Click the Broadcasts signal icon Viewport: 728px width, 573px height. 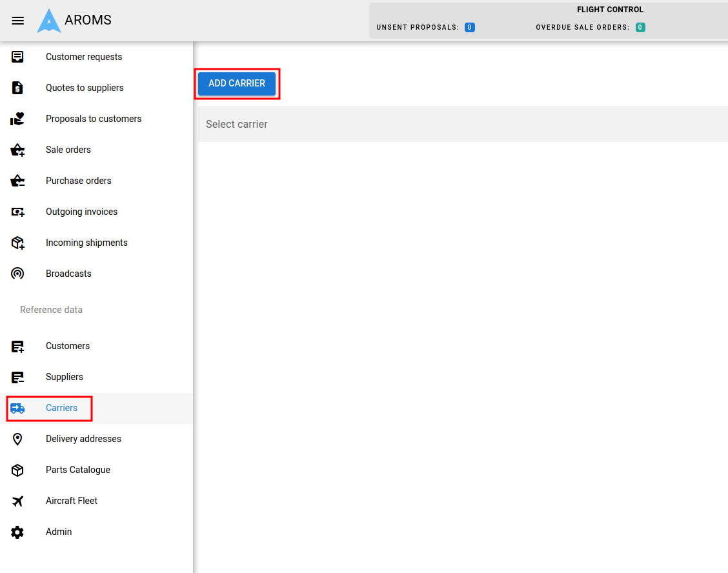coord(17,274)
